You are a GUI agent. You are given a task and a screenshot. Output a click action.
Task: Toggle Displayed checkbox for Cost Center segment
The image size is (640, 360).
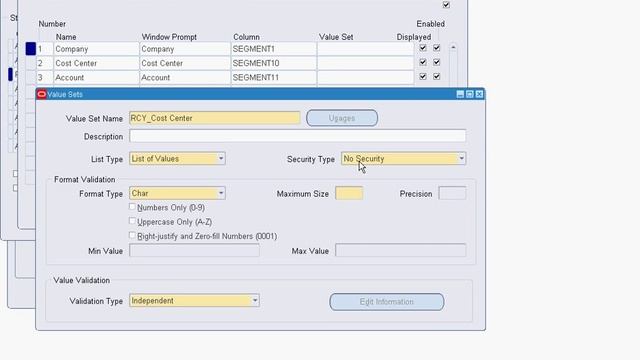(423, 62)
